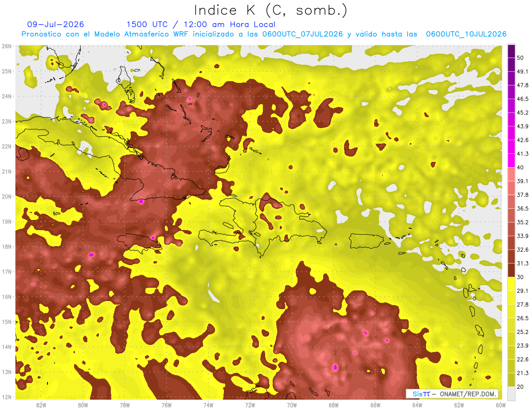Image resolution: width=532 pixels, height=411 pixels.
Task: Click the colorbar value 26.5
Action: coord(523,318)
